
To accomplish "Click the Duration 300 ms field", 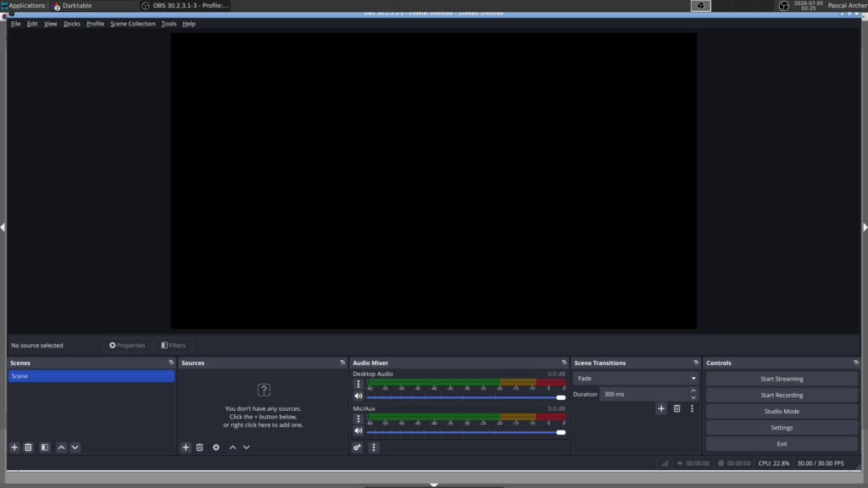I will (644, 394).
